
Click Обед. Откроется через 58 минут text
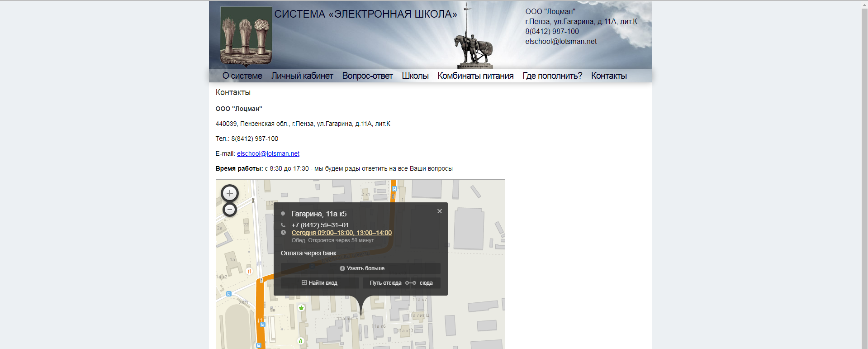[x=332, y=240]
